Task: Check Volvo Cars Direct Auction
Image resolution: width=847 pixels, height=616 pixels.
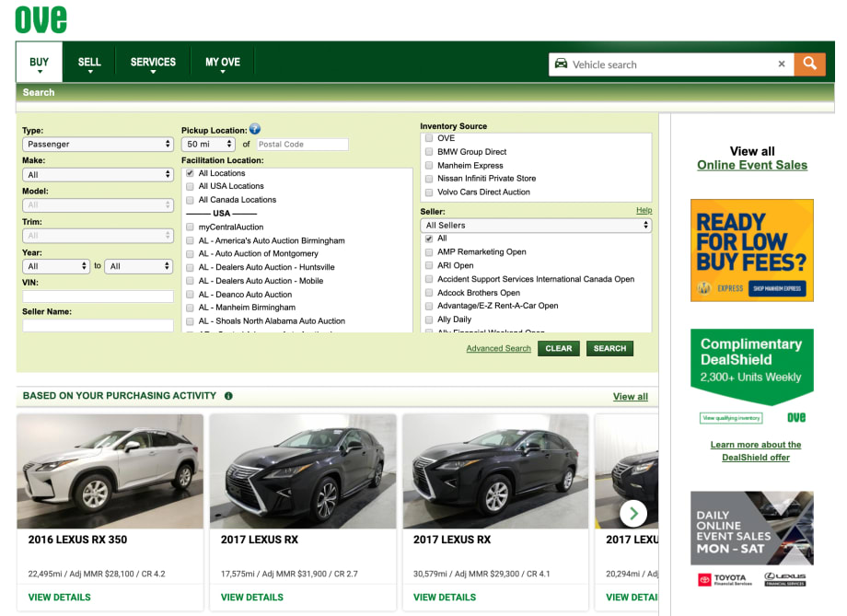Action: [x=429, y=192]
